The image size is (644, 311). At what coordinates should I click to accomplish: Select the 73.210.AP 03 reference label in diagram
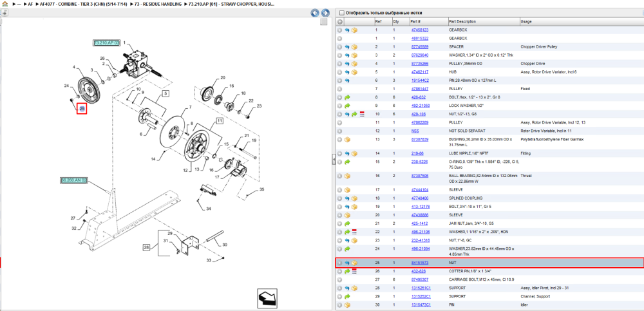coord(106,42)
